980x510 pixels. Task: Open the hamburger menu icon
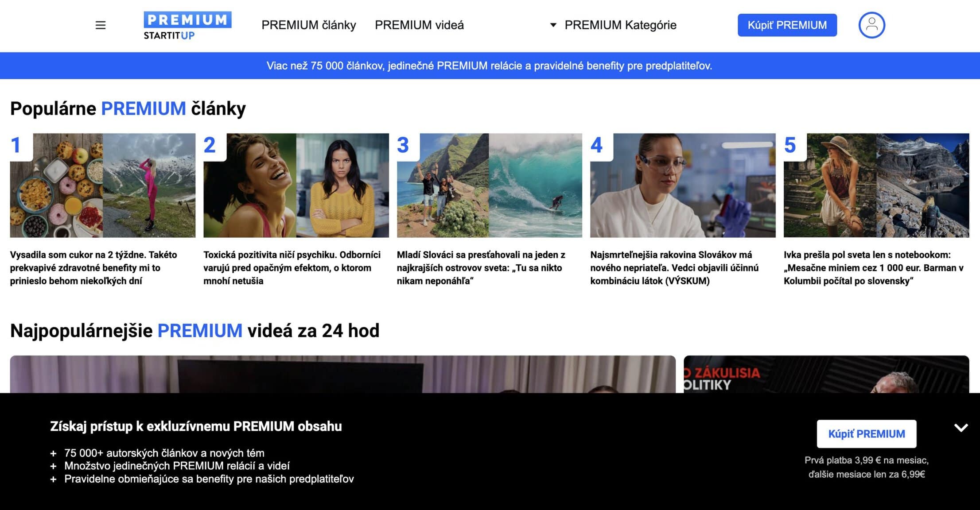[x=101, y=25]
